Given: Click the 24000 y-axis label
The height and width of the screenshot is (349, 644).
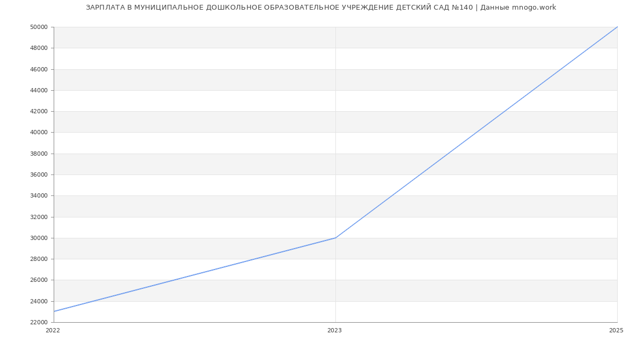Looking at the screenshot, I should pyautogui.click(x=40, y=301).
